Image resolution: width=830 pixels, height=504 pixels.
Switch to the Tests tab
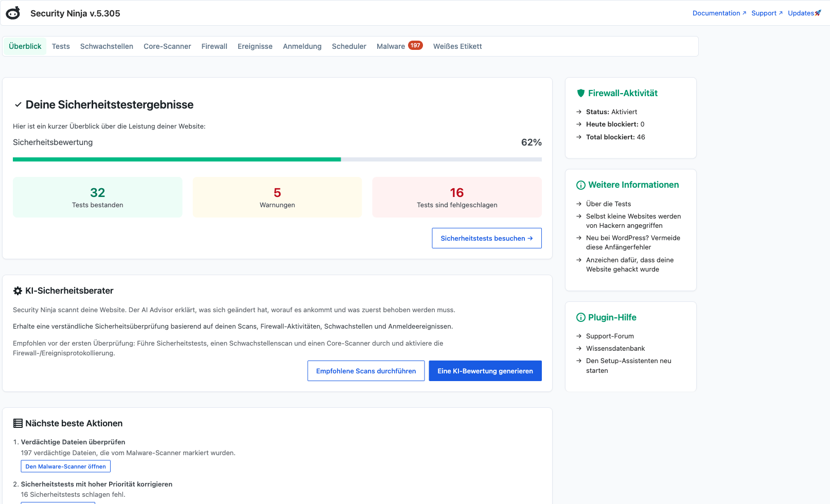(x=61, y=46)
